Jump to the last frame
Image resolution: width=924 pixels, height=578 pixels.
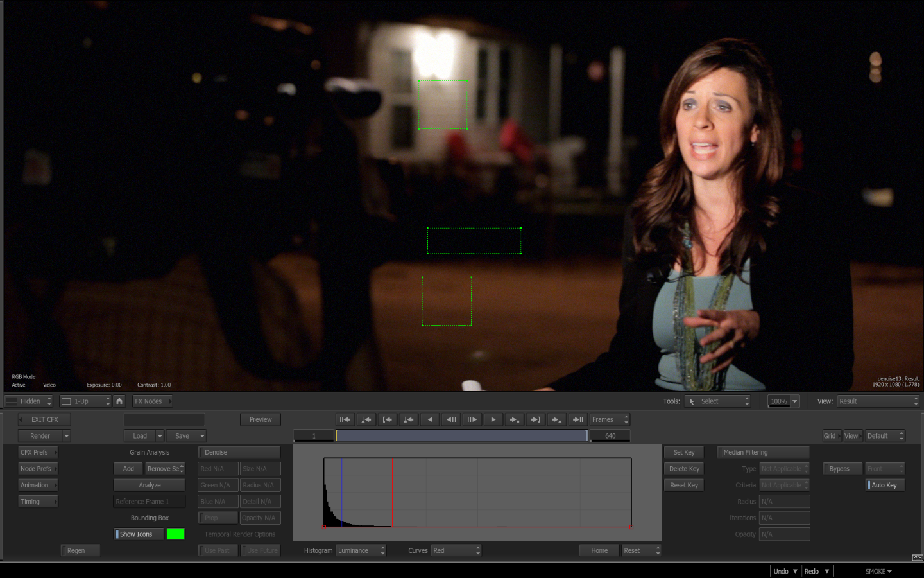(577, 419)
